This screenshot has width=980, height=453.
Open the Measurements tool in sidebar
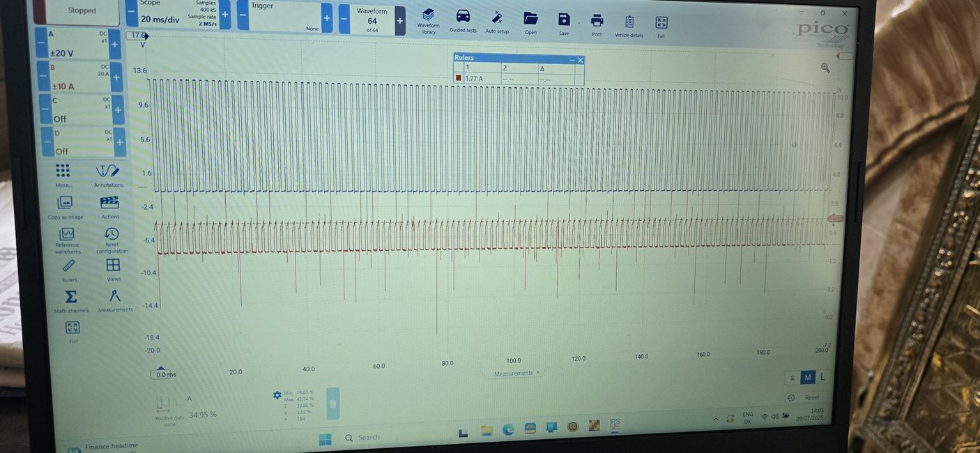coord(115,300)
